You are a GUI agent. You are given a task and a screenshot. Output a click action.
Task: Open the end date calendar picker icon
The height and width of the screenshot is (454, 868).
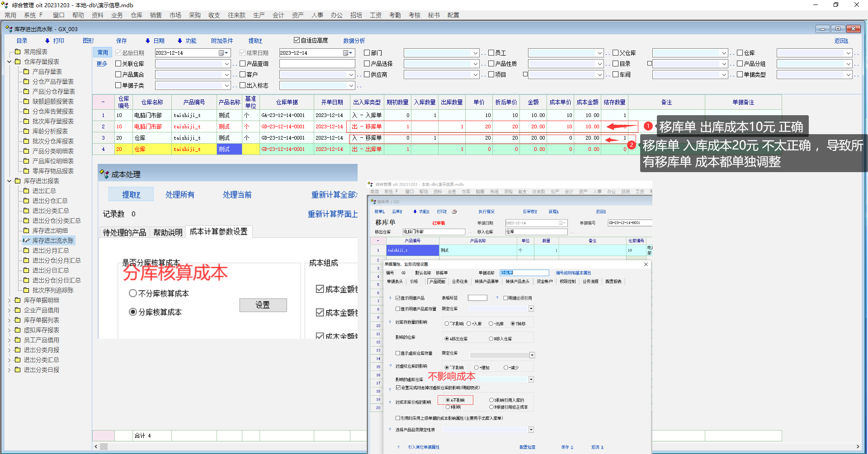point(346,53)
